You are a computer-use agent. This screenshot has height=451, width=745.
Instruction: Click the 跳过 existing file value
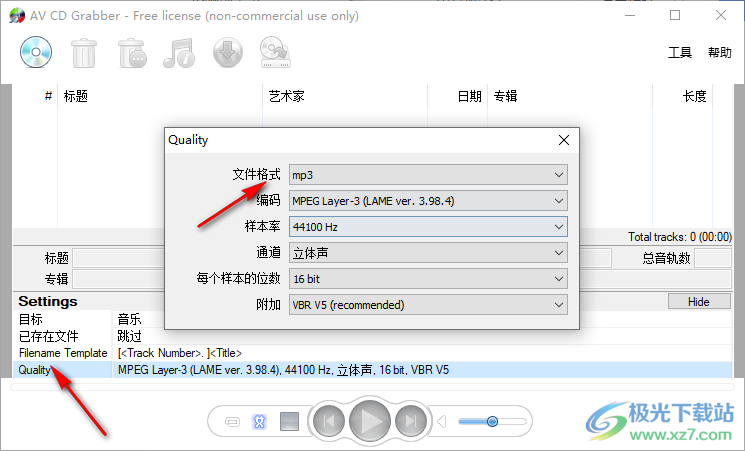pos(129,336)
